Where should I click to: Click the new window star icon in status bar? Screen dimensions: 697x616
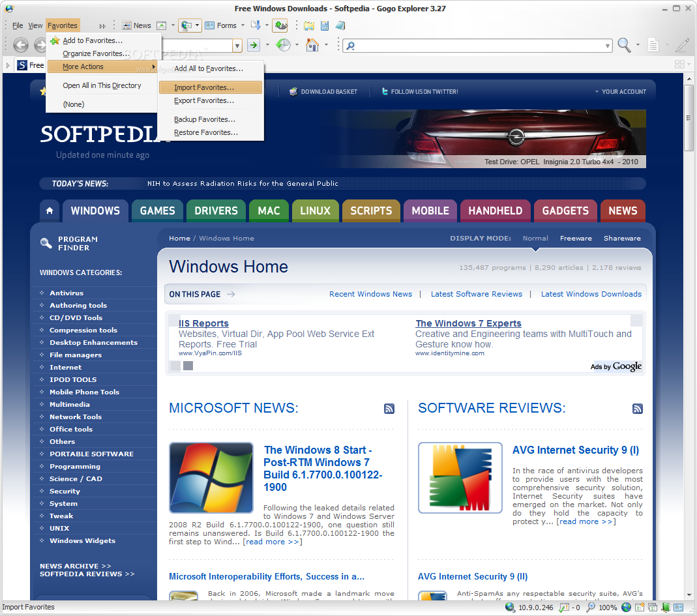(x=640, y=607)
